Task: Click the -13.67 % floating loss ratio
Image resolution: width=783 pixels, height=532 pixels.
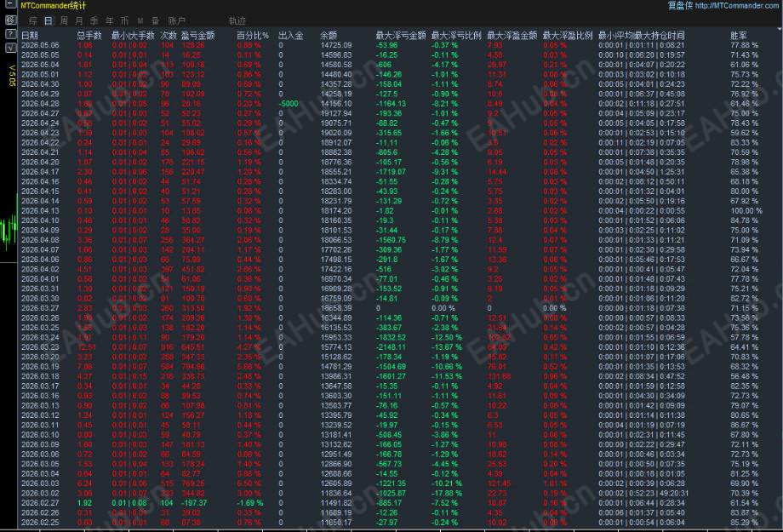Action: tap(447, 347)
